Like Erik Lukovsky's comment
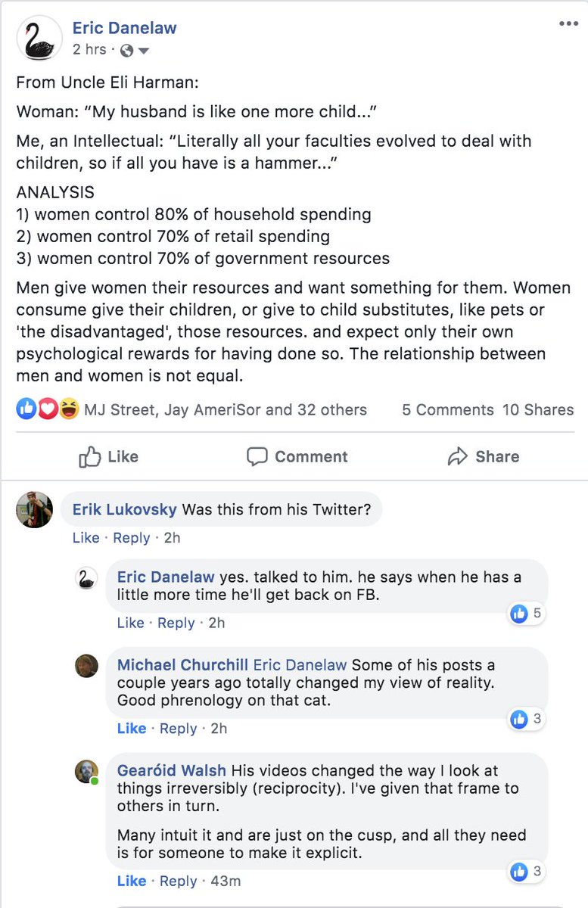 (86, 537)
